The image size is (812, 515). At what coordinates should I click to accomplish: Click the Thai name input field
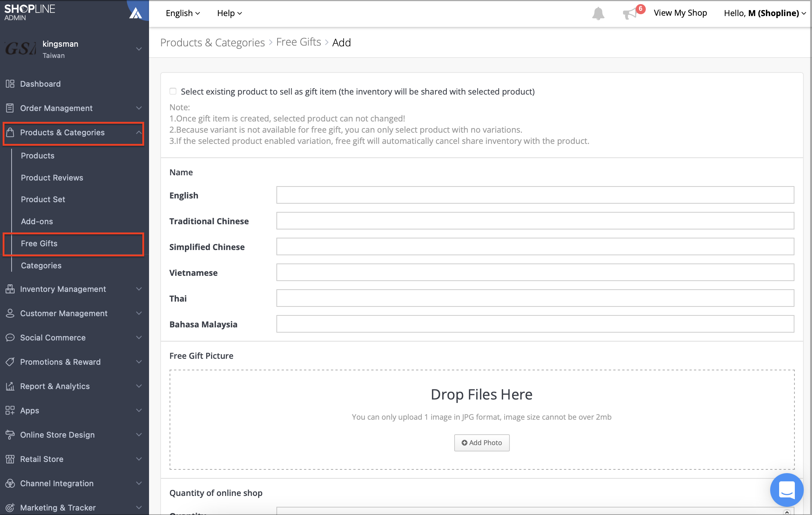pyautogui.click(x=535, y=298)
